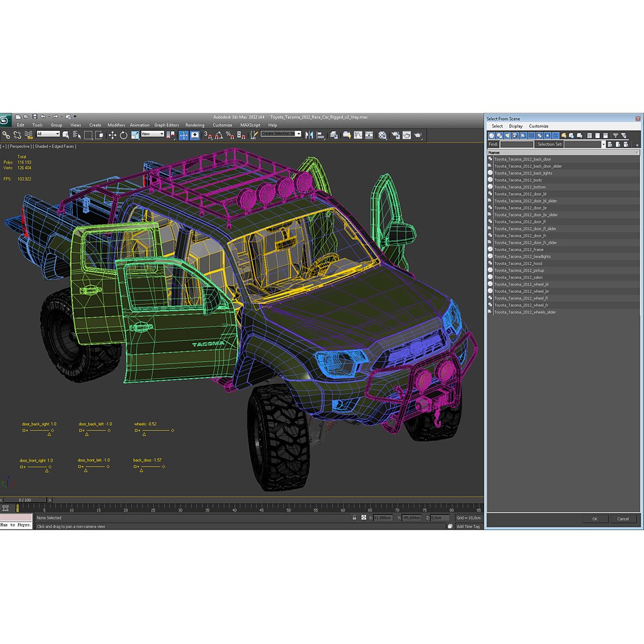
Task: Click the X coordinate input field
Action: point(383,518)
